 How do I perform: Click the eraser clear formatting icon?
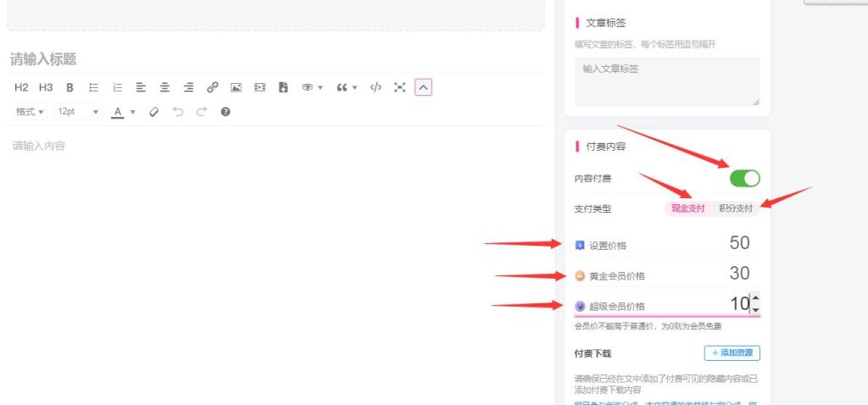pos(153,111)
